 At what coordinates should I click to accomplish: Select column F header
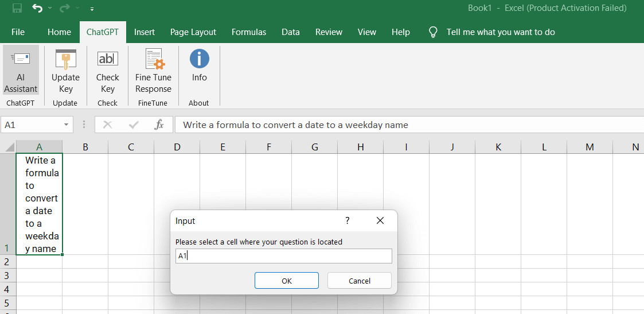coord(268,147)
